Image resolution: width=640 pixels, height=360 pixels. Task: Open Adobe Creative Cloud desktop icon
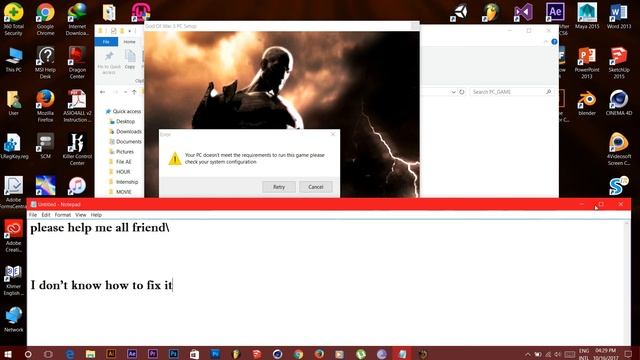(x=13, y=236)
